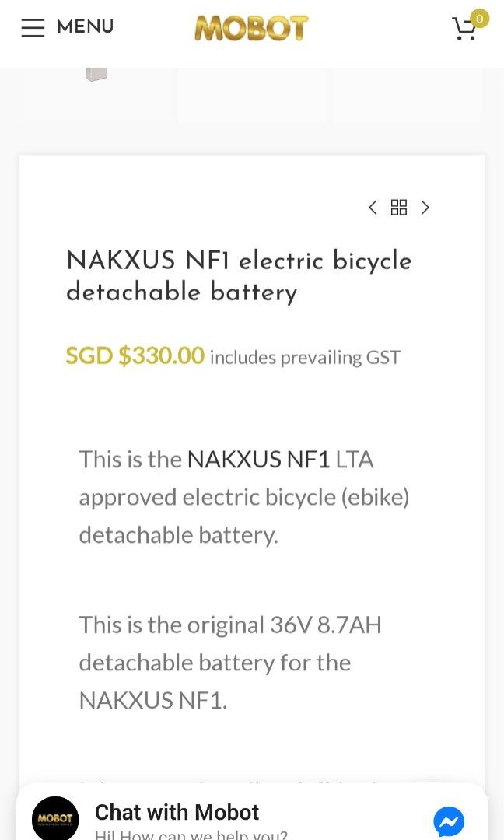Click the SGD $330.00 price text

(x=135, y=355)
